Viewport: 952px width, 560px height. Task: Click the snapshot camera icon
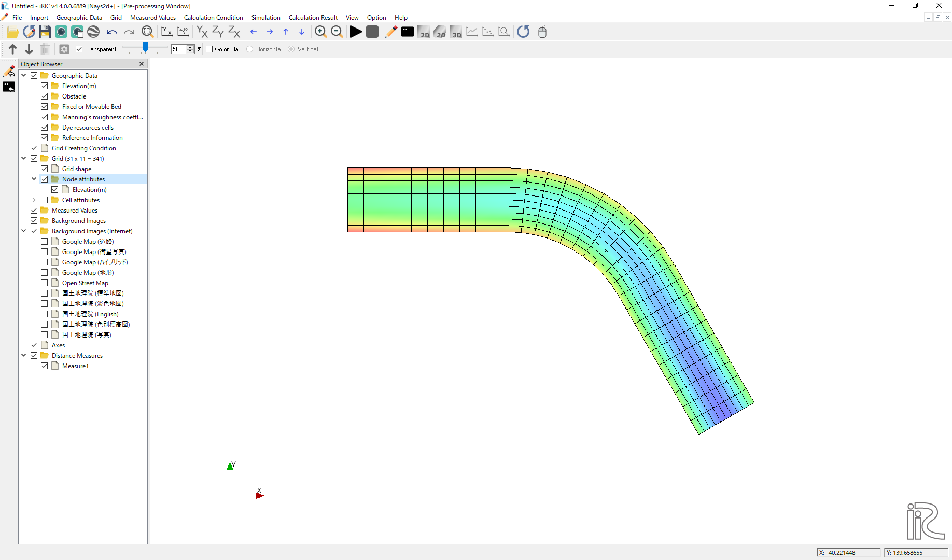[61, 32]
